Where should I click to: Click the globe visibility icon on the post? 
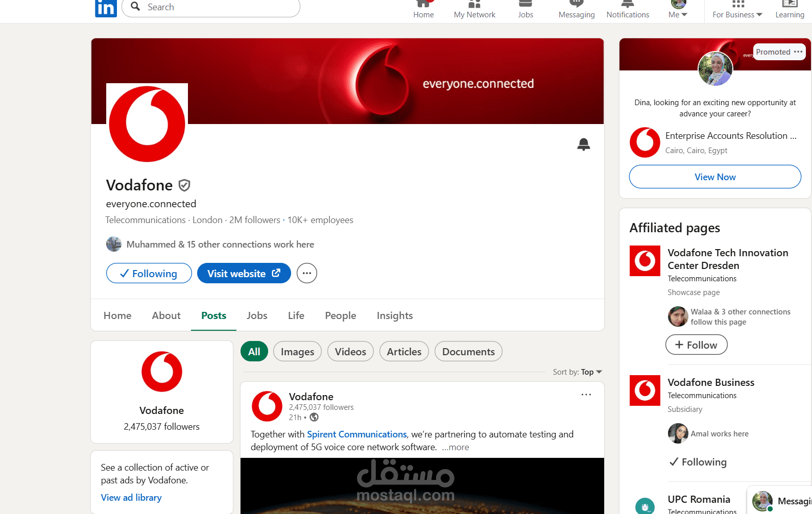[314, 418]
